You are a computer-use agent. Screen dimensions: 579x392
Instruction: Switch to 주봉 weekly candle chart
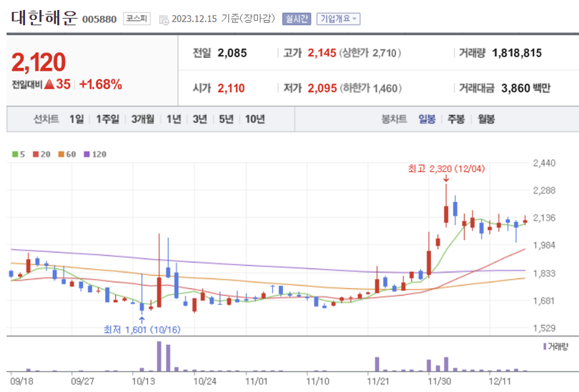point(456,119)
